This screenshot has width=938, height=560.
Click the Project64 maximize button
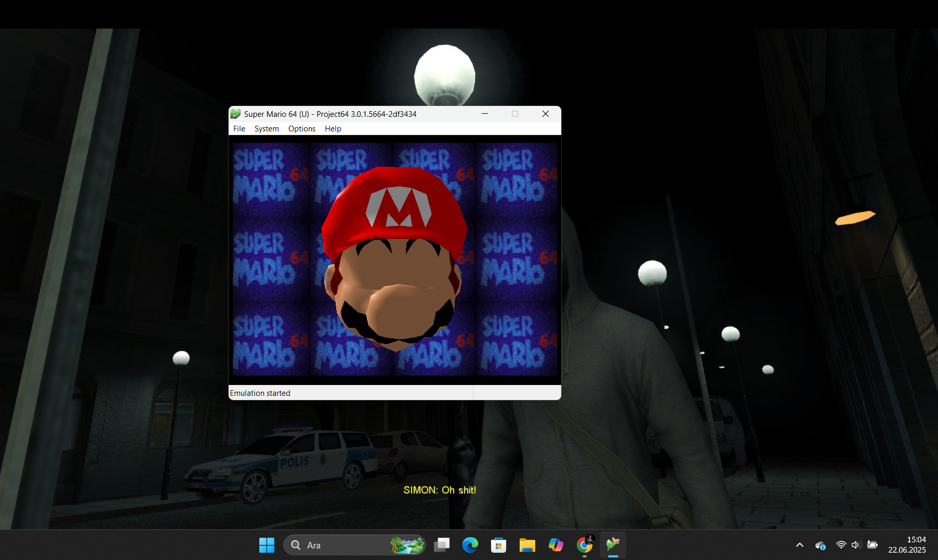(x=515, y=114)
